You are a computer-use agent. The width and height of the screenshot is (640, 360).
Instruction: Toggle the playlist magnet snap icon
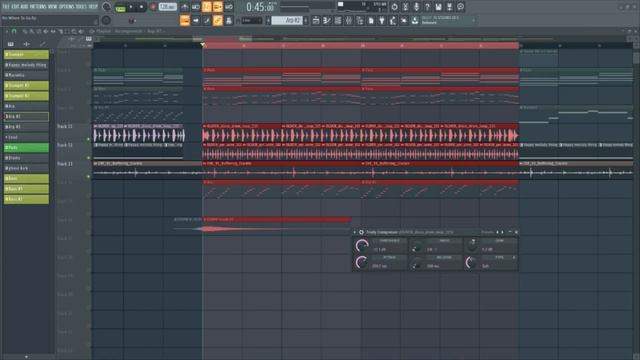(x=14, y=31)
